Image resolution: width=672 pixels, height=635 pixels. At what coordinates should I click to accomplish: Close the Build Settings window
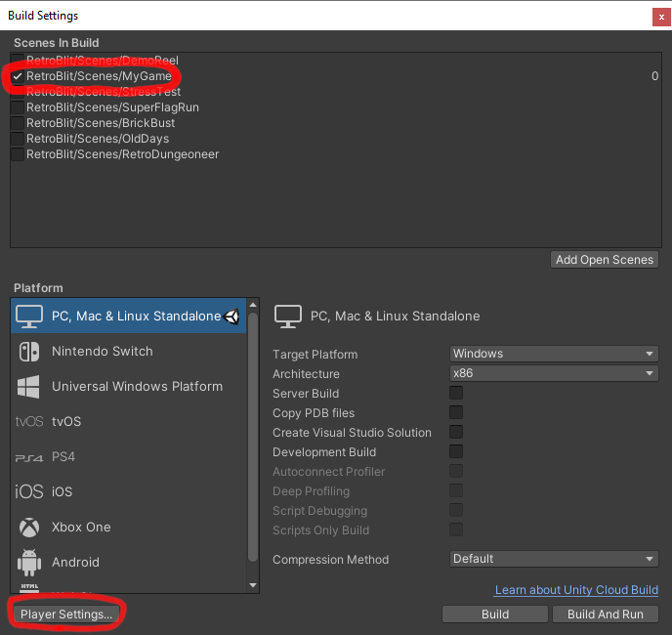coord(661,18)
